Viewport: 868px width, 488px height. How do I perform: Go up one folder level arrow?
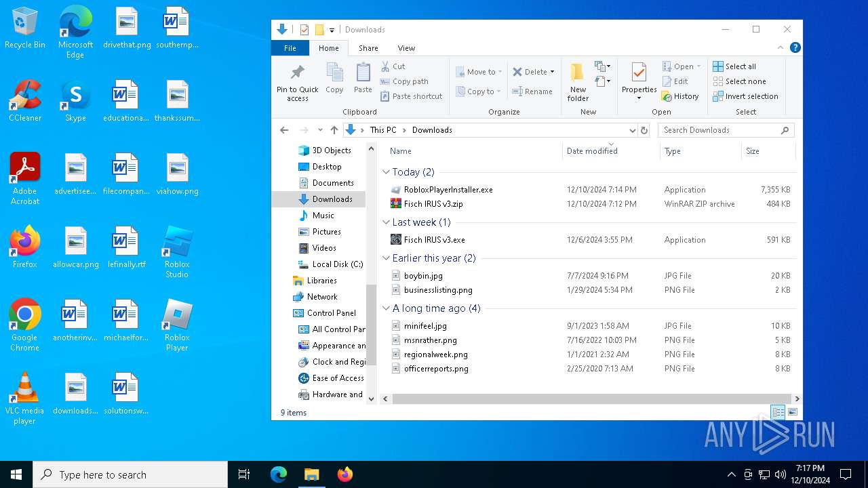(x=334, y=130)
